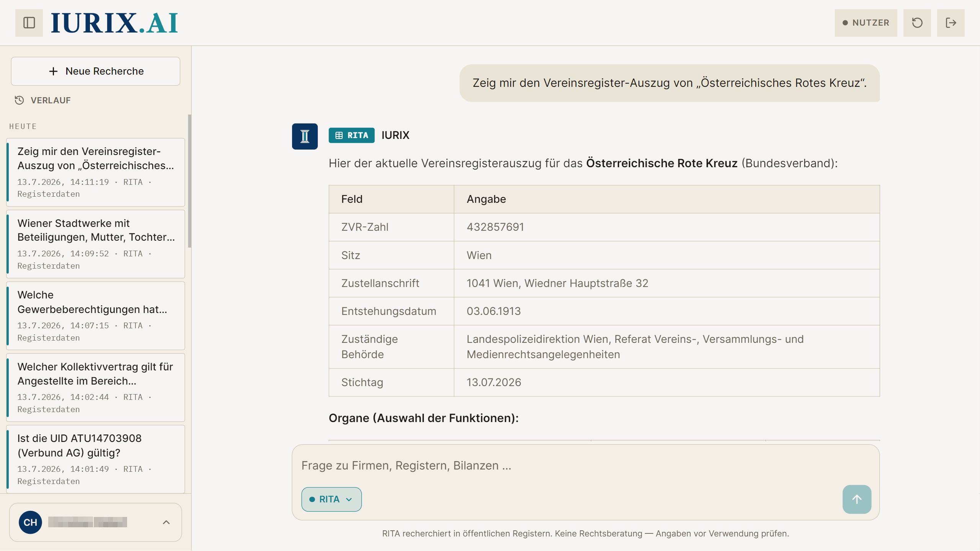Click the send arrow button
Viewport: 980px width, 551px height.
[857, 499]
